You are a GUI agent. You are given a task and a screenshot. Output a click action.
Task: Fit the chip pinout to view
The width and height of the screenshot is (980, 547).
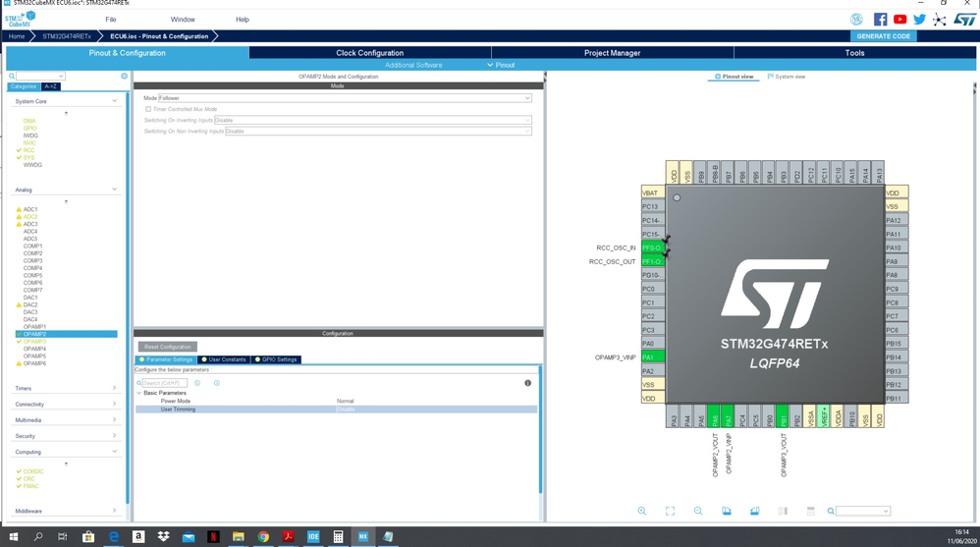670,511
